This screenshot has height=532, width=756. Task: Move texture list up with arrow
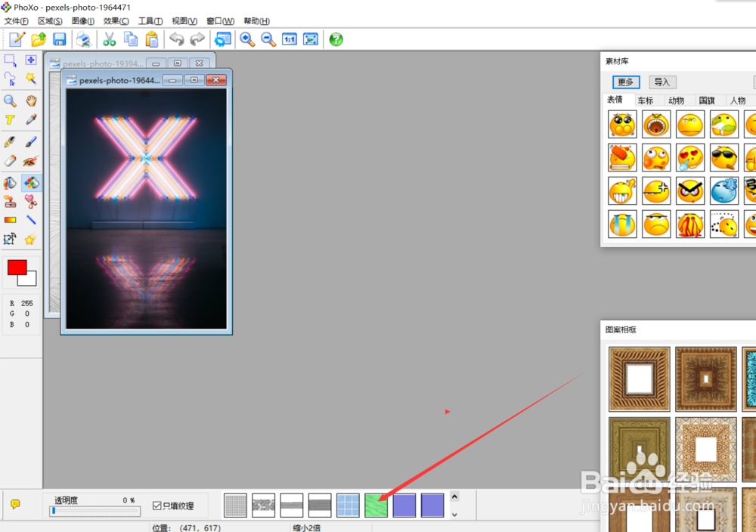click(x=454, y=496)
